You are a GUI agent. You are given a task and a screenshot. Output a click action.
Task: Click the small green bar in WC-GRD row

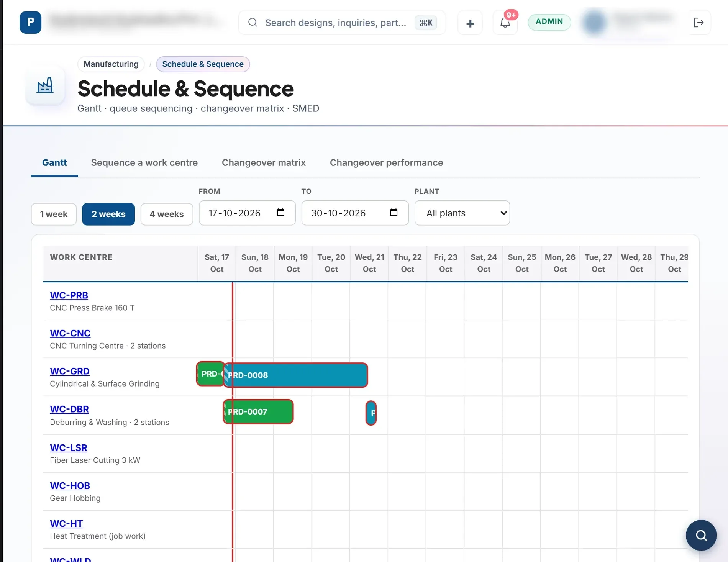point(210,374)
